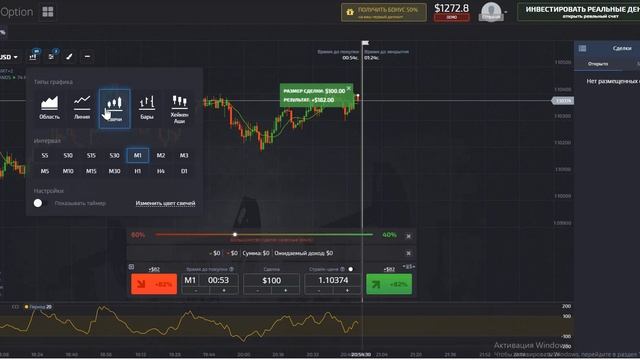Viewport: 640px width, 360px height.
Task: Choose the D1 interval
Action: [184, 171]
